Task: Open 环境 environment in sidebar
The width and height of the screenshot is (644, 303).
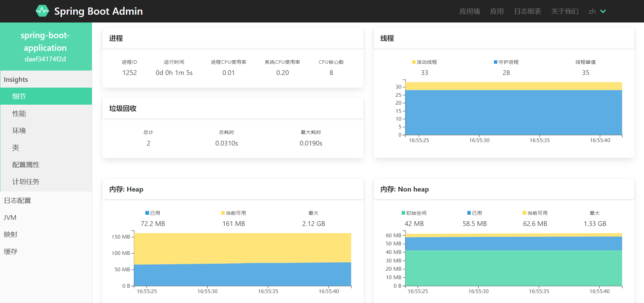Action: coord(46,131)
